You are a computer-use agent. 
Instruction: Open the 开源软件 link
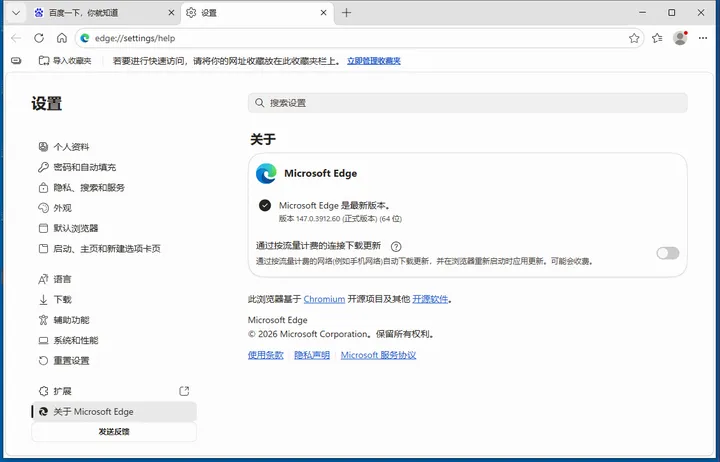(x=430, y=299)
